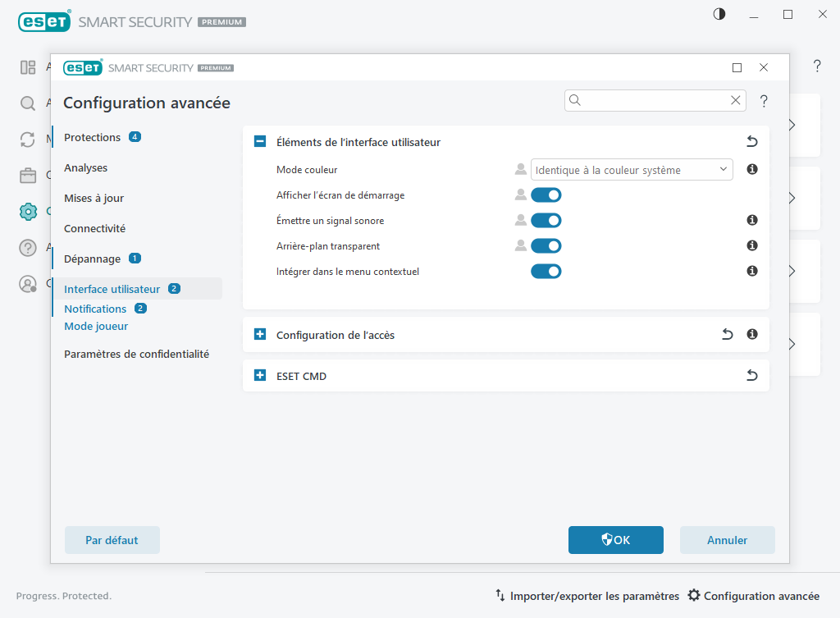This screenshot has height=618, width=840.
Task: Open the Accueil dashboard icon in sidebar
Action: pos(27,66)
